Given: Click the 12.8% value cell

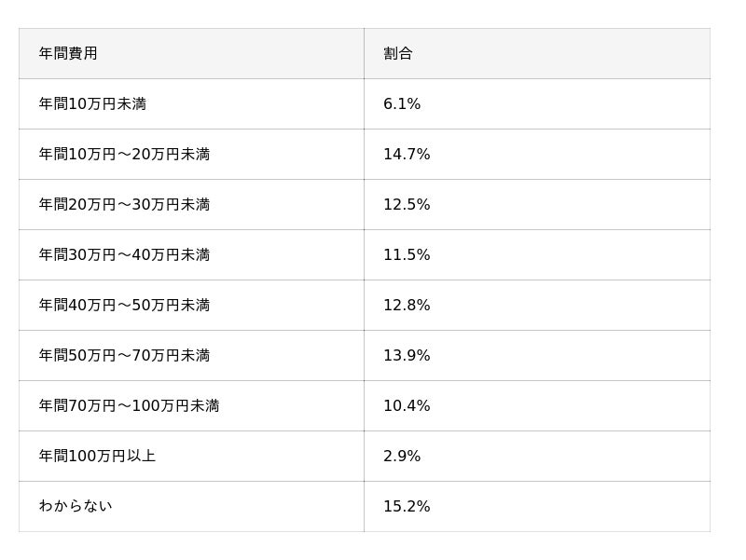Looking at the screenshot, I should 407,306.
